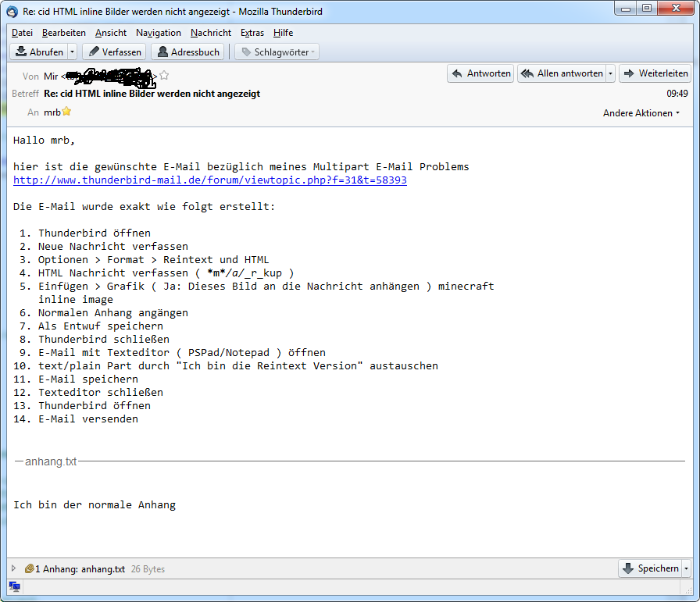Click the paperclip attachment icon

coord(29,568)
